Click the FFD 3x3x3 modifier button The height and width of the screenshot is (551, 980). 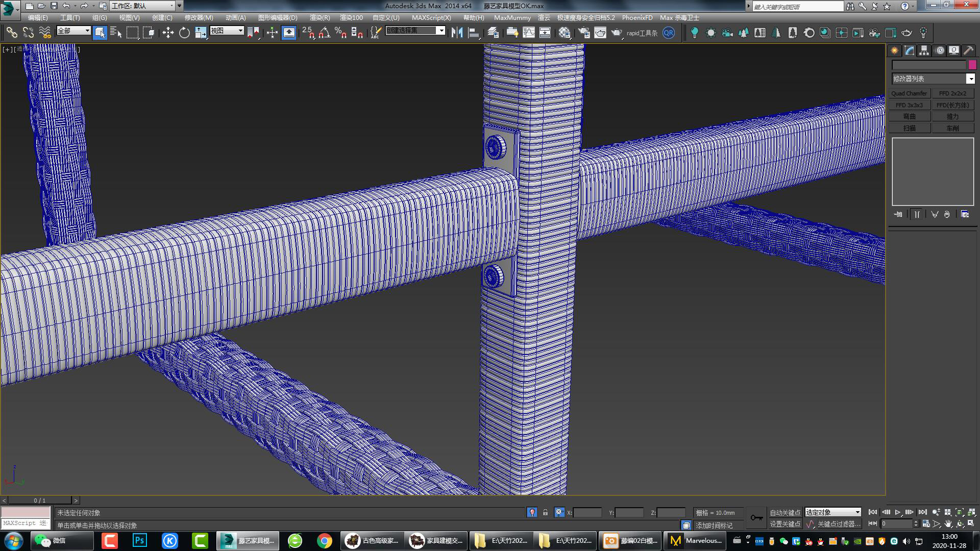(x=909, y=105)
